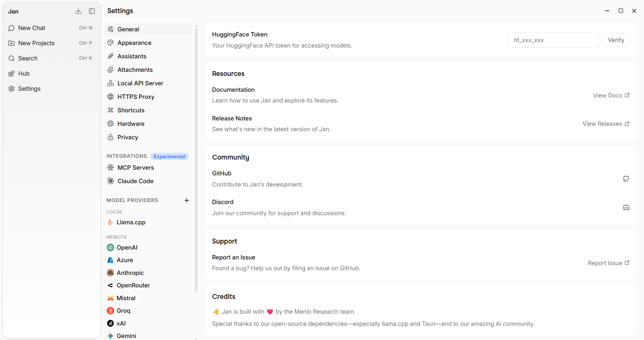The width and height of the screenshot is (644, 340).
Task: Open Local API Server settings
Action: pyautogui.click(x=148, y=83)
